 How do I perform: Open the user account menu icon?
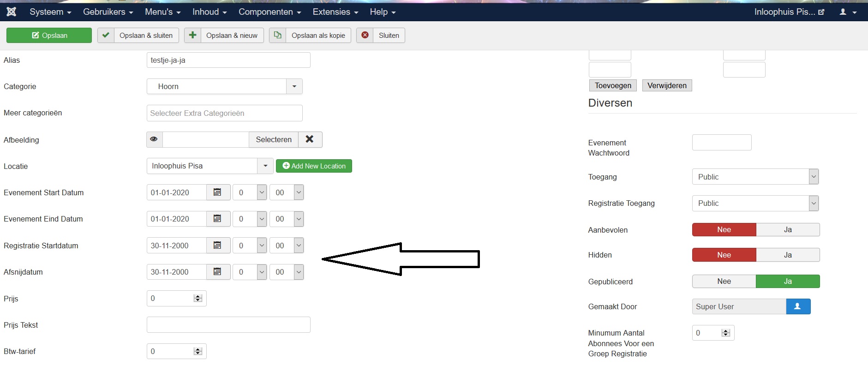[847, 12]
